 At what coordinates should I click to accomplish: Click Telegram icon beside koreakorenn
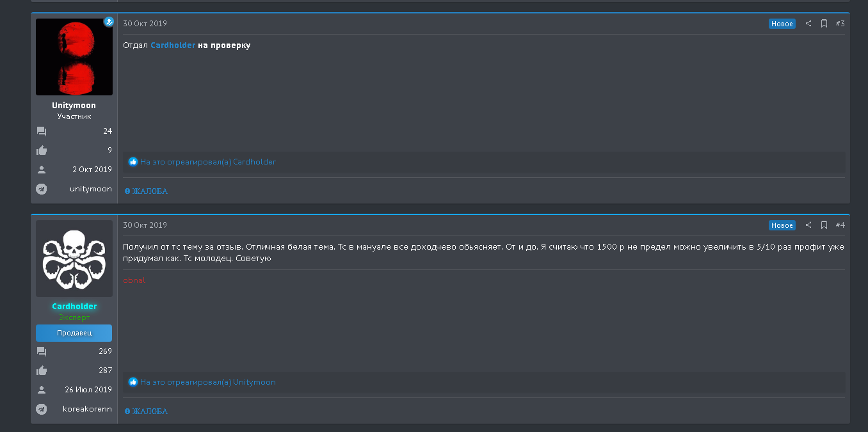click(42, 409)
